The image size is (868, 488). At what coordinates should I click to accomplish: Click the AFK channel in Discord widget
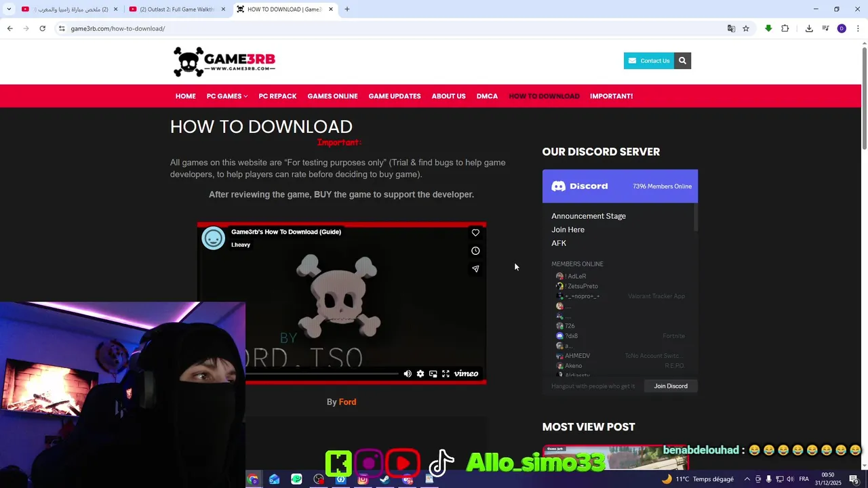(559, 243)
